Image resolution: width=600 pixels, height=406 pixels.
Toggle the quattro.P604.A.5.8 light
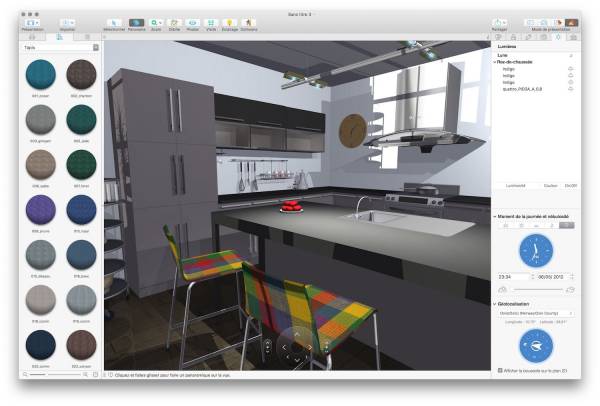pos(570,89)
